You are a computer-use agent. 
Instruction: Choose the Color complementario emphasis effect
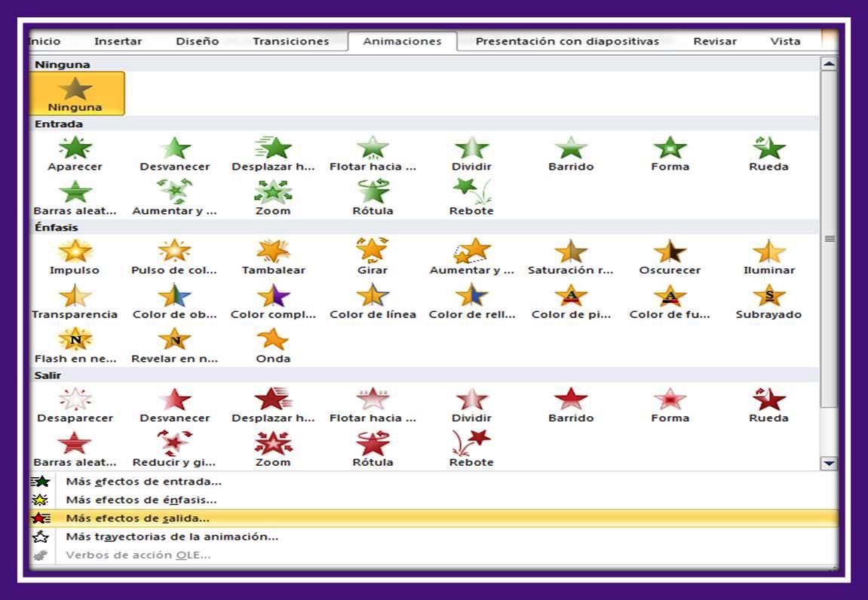click(x=274, y=302)
